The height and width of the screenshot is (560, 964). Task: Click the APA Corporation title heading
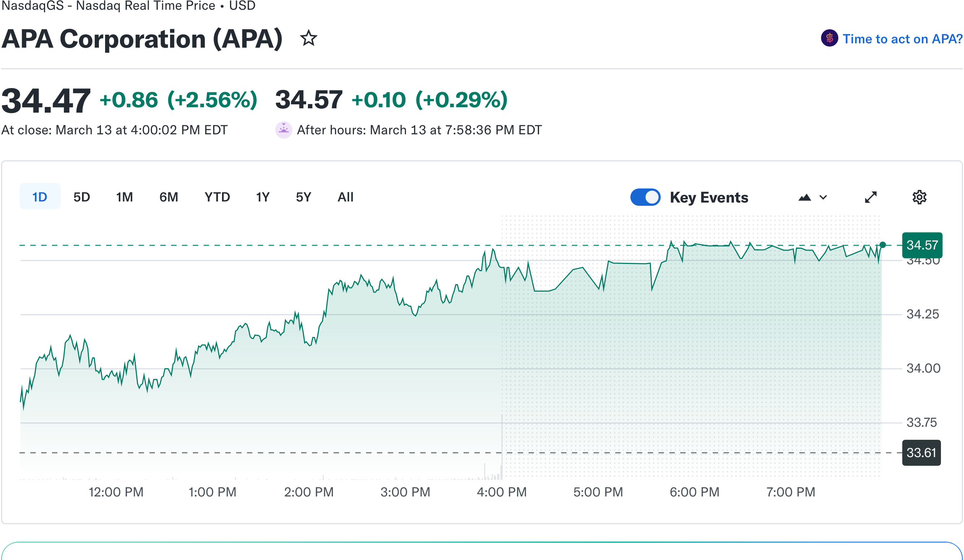(x=142, y=38)
